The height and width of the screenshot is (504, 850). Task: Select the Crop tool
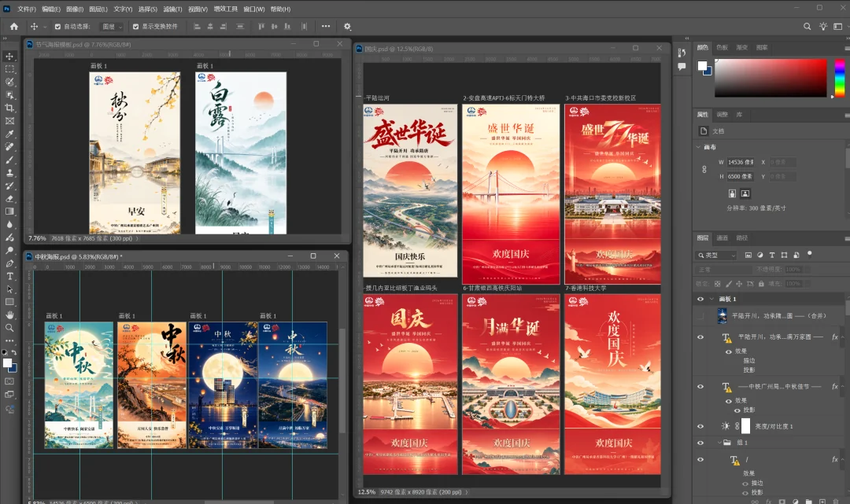tap(9, 108)
